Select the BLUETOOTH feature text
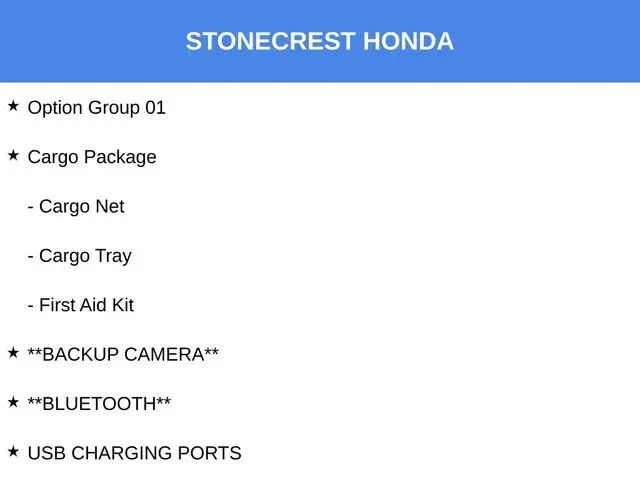The height and width of the screenshot is (480, 640). (x=99, y=404)
